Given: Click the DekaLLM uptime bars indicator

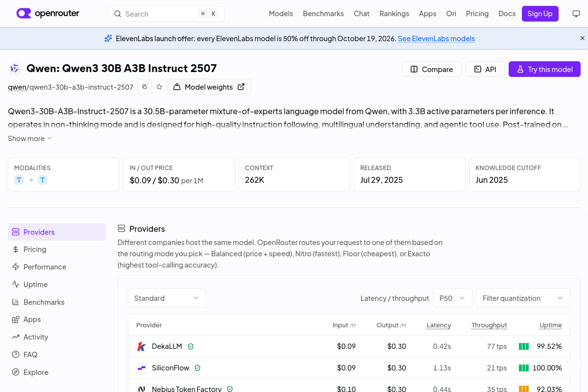Looking at the screenshot, I should 524,346.
